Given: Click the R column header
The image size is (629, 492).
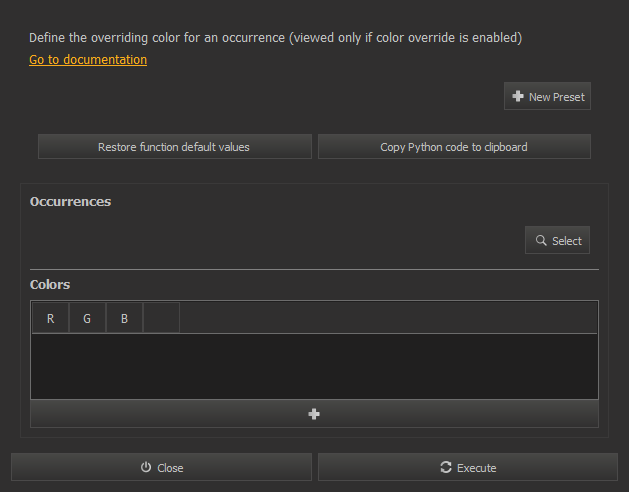Looking at the screenshot, I should [51, 318].
